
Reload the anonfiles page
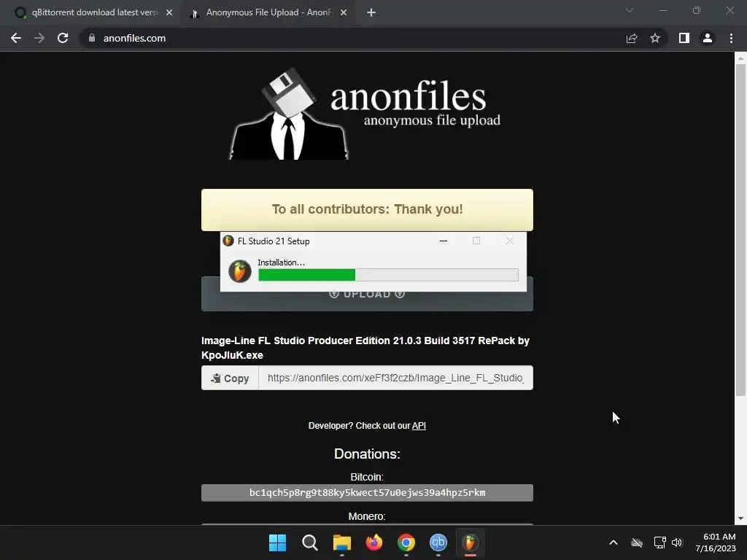click(63, 38)
